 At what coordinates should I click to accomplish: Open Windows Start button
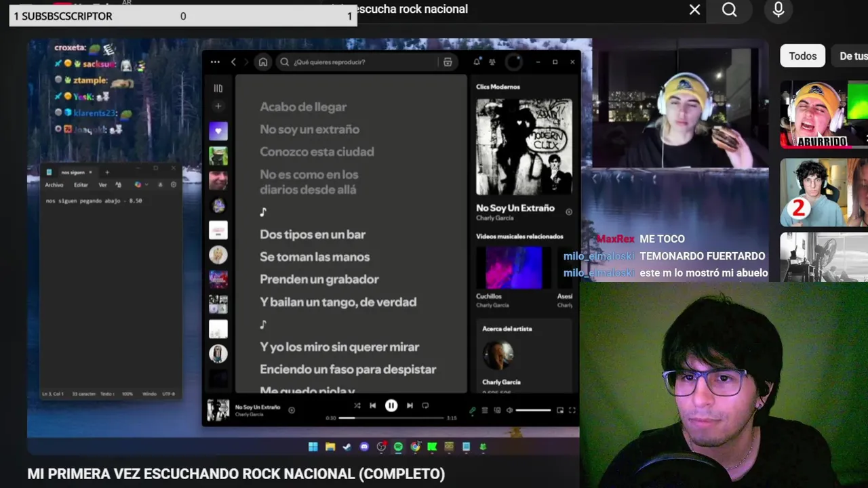313,447
